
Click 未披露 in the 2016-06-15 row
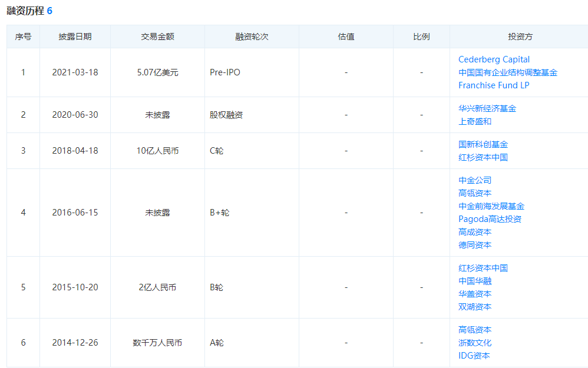(x=157, y=213)
